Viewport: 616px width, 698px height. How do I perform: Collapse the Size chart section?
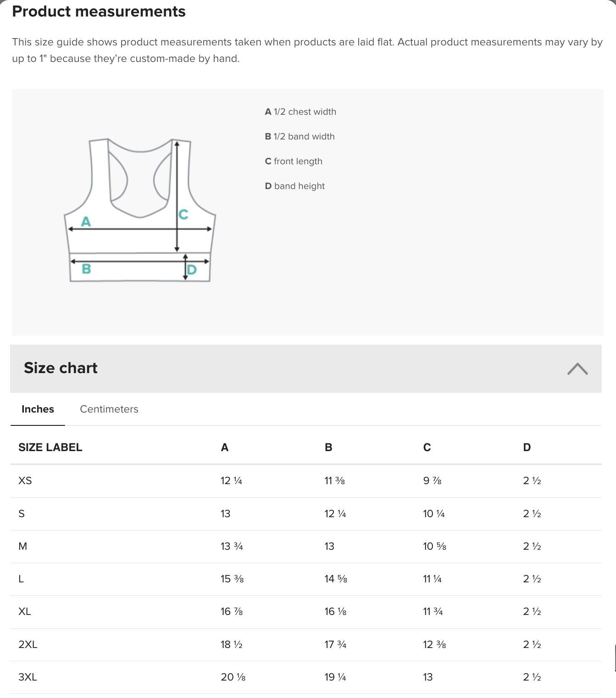click(x=577, y=369)
